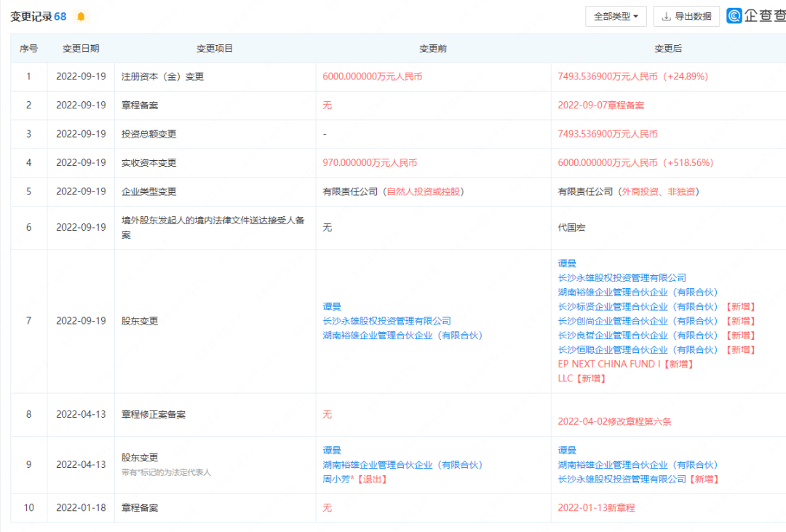
Task: Click the 企查查 logo icon
Action: (734, 16)
